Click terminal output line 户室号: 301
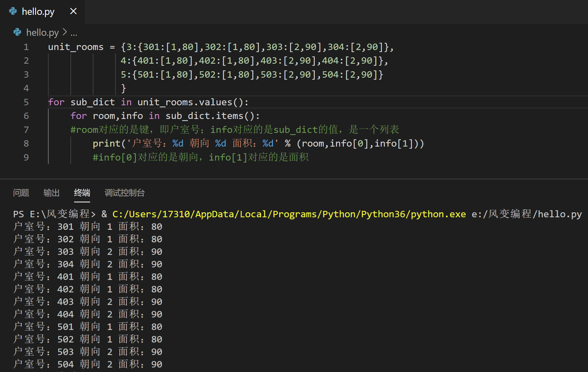Viewport: 588px width, 372px height. pos(88,227)
